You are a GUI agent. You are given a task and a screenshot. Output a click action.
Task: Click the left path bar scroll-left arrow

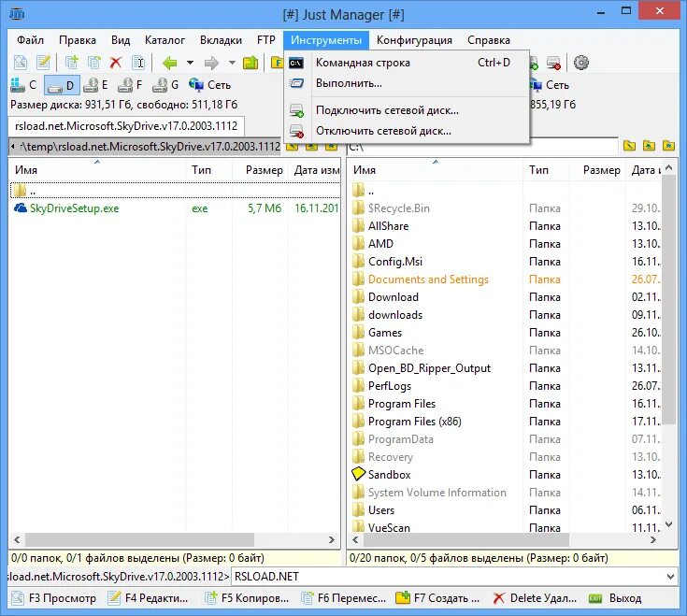tap(13, 146)
